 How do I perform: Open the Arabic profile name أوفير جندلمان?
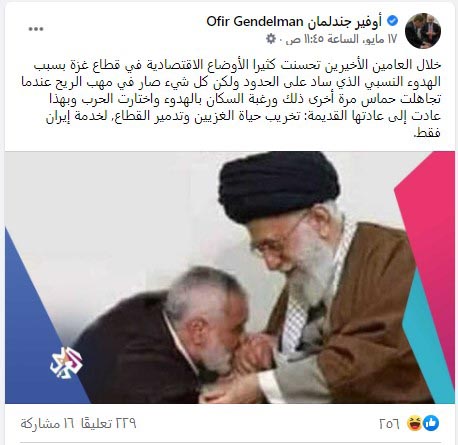click(344, 22)
